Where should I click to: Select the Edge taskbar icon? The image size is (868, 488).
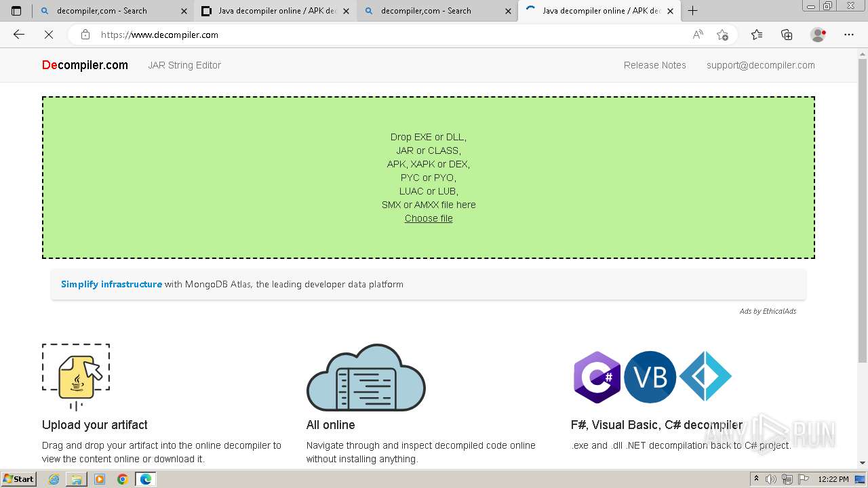click(146, 479)
